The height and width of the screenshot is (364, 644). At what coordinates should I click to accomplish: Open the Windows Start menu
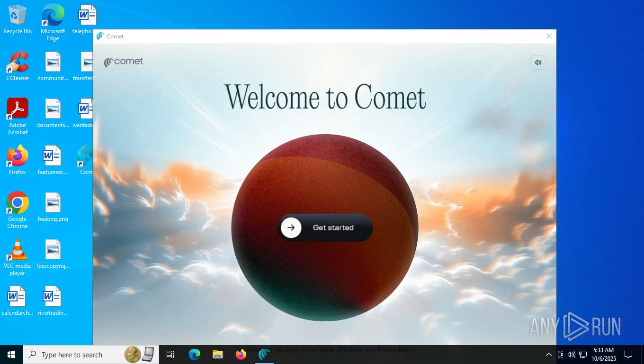tap(11, 355)
